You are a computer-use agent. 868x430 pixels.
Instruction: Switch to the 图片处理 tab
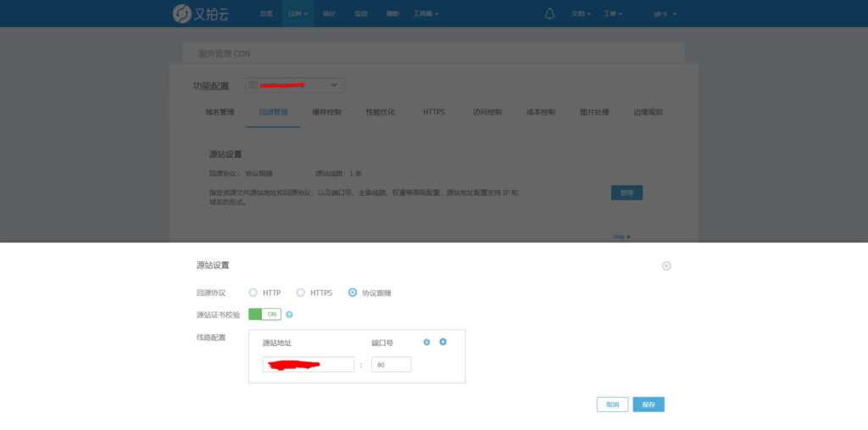click(x=594, y=112)
